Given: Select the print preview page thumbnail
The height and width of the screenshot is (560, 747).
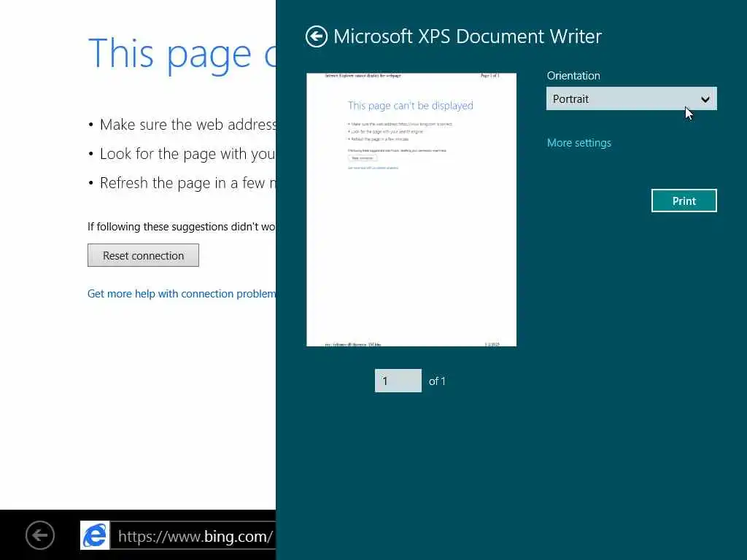Looking at the screenshot, I should (x=411, y=209).
